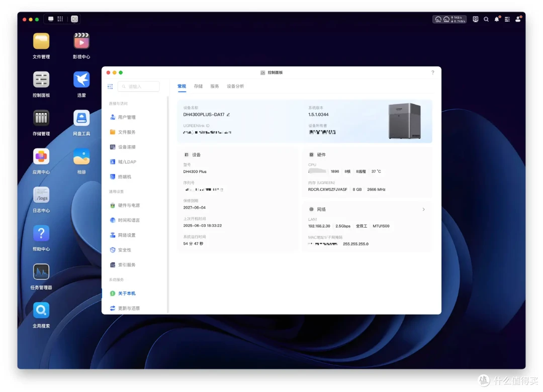Click the help question mark in the control panel
The width and height of the screenshot is (543, 392).
pyautogui.click(x=432, y=72)
